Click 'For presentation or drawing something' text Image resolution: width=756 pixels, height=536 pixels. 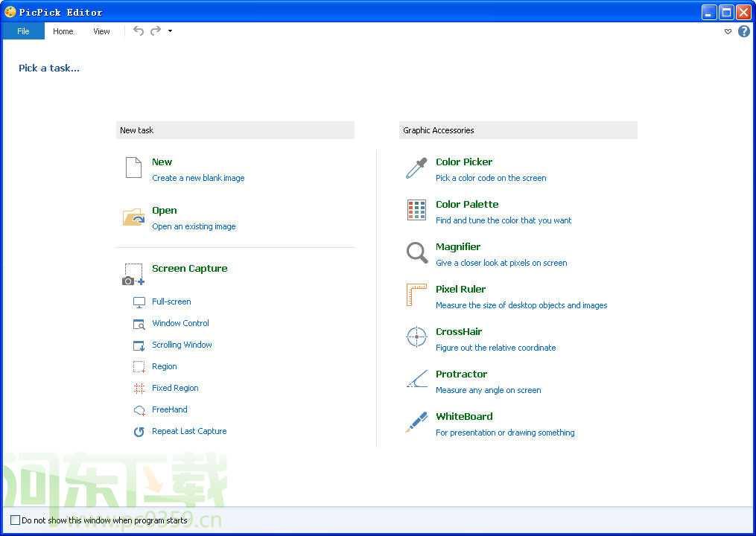pos(505,433)
